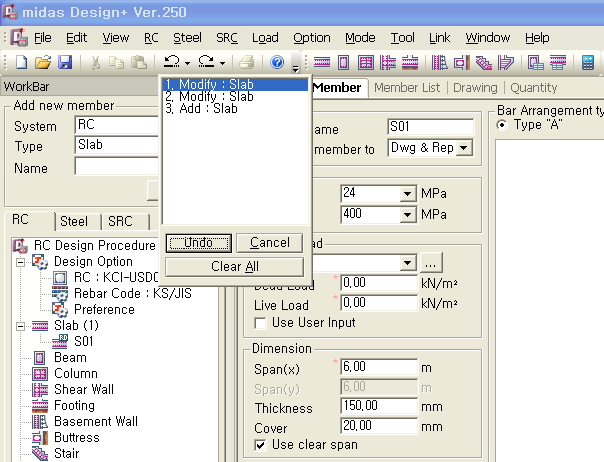Image resolution: width=604 pixels, height=462 pixels.
Task: Enable the Use User Input checkbox
Action: 260,323
